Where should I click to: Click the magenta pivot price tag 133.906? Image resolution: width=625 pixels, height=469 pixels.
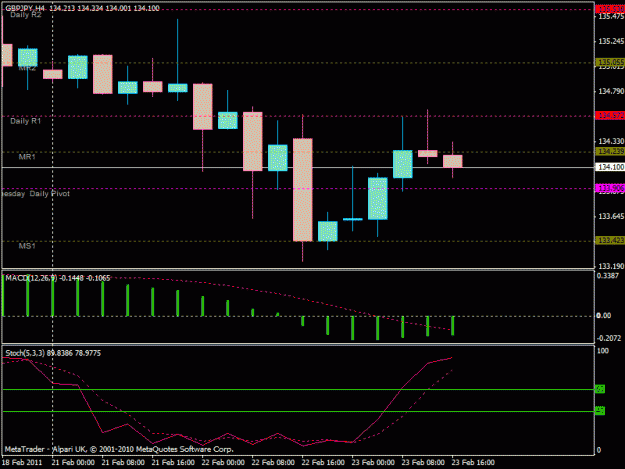point(610,188)
